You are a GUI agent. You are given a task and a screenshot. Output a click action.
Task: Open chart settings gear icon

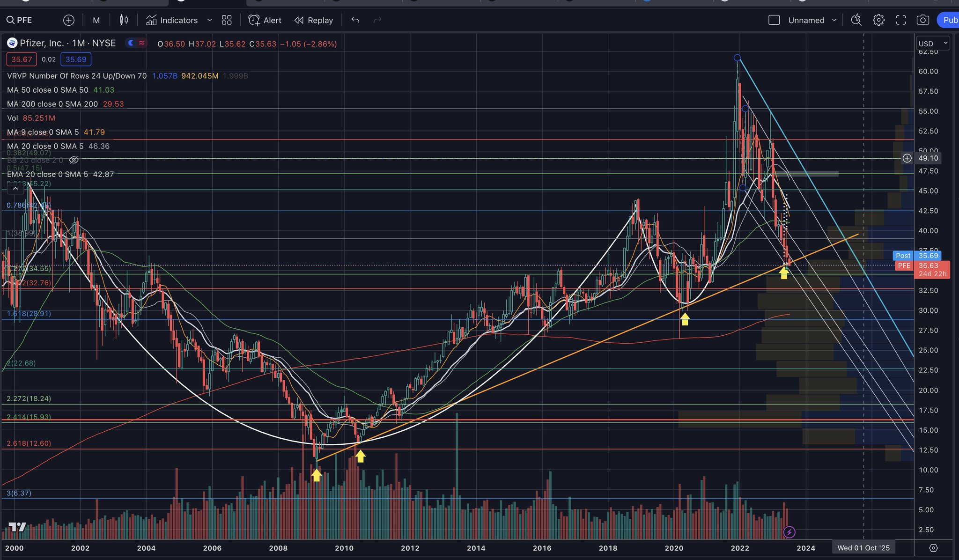pos(878,20)
